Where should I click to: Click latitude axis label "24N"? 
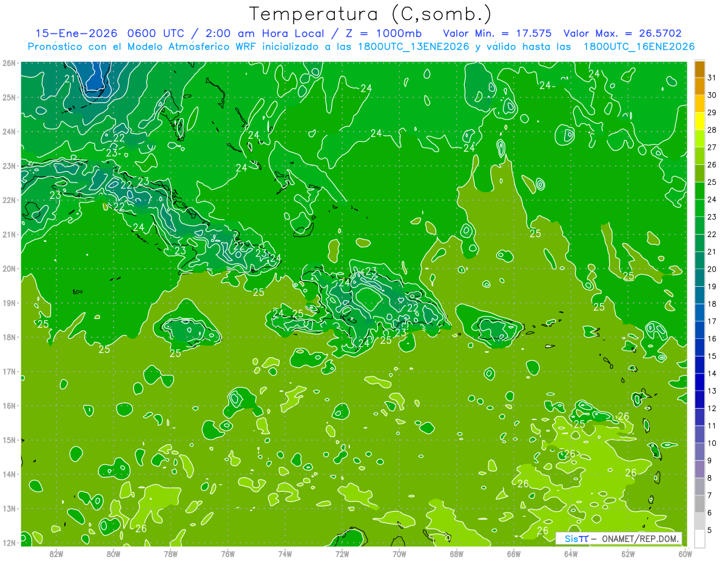8,132
